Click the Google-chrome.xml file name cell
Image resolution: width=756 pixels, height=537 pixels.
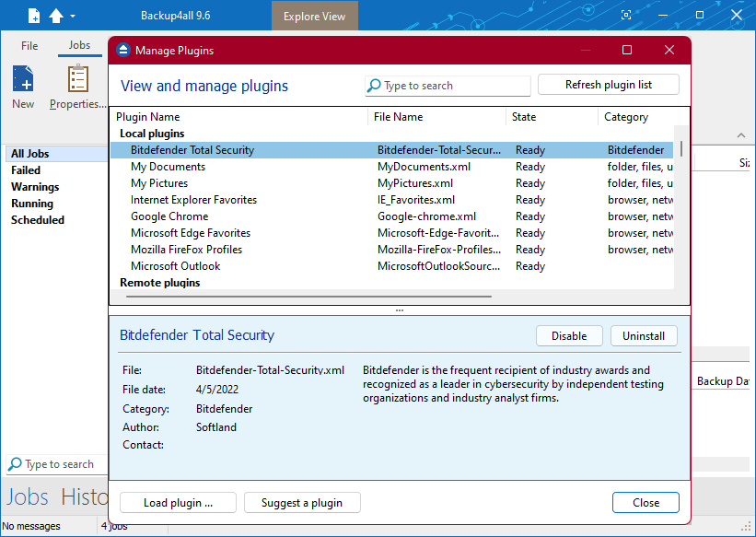pyautogui.click(x=426, y=216)
